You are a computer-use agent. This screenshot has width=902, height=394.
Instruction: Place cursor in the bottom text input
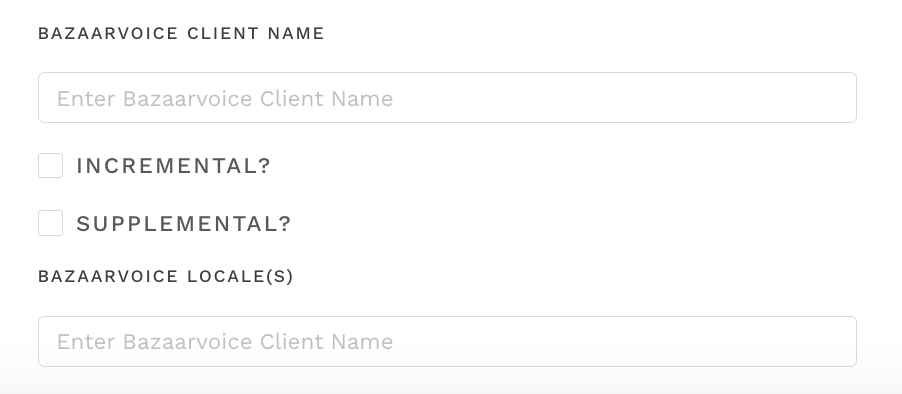click(x=448, y=342)
